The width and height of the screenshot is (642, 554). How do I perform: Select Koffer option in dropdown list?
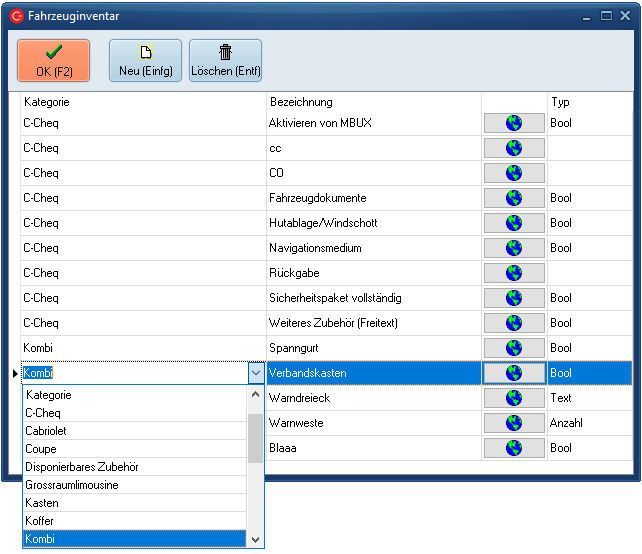coord(40,521)
